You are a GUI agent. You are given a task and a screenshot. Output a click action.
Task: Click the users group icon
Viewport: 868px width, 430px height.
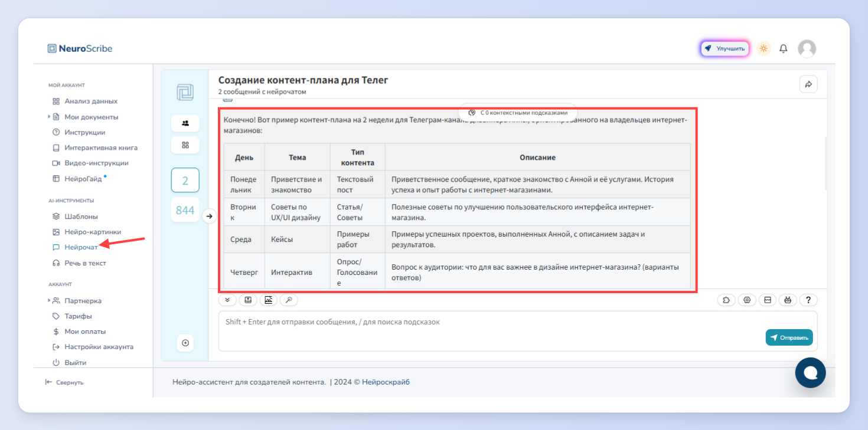tap(185, 123)
